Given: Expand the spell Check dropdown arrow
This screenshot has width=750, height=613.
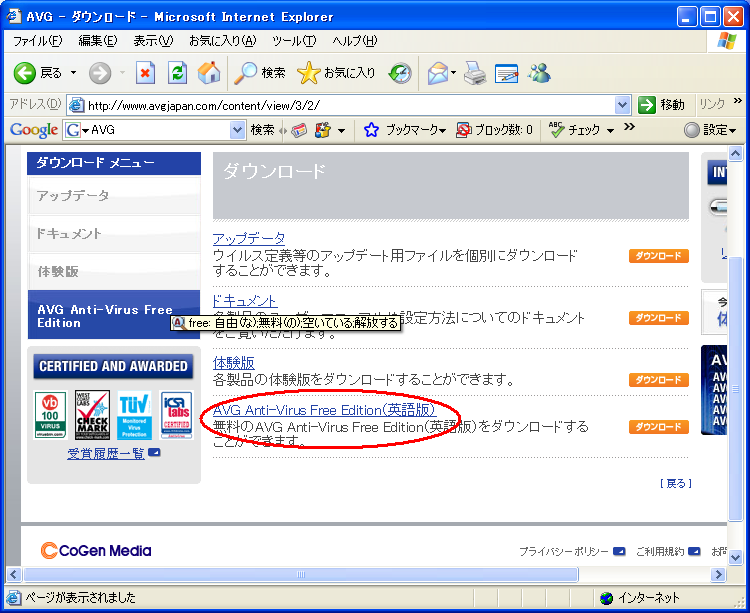Looking at the screenshot, I should 610,130.
